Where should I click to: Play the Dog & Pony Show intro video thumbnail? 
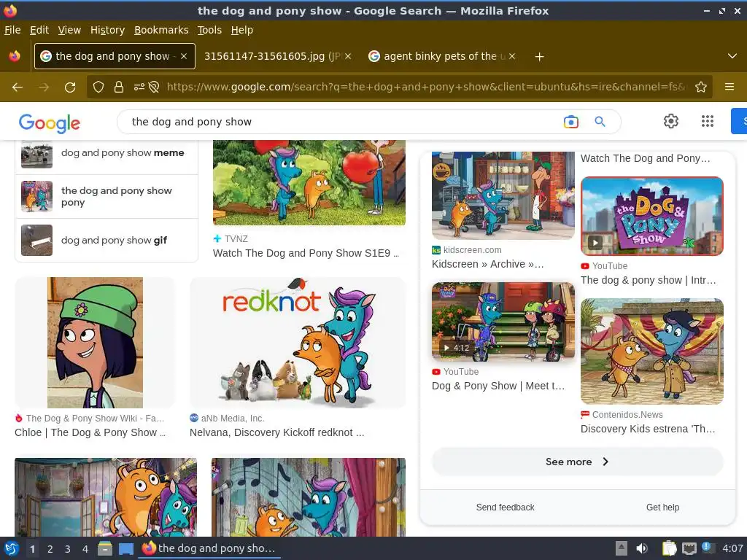pos(651,216)
